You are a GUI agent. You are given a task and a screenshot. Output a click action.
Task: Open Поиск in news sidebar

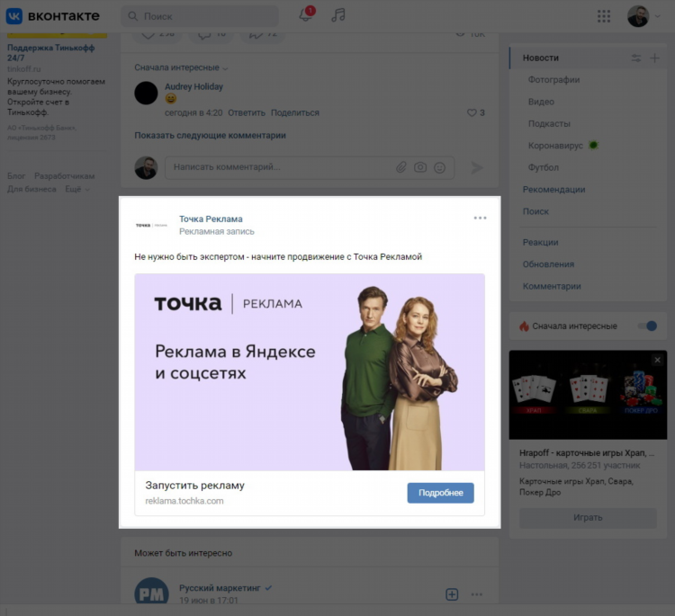click(535, 211)
